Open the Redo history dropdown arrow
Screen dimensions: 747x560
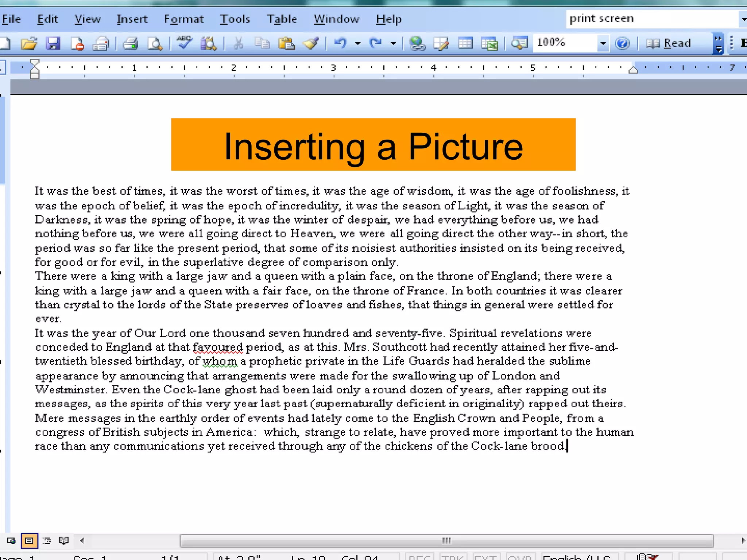(393, 43)
